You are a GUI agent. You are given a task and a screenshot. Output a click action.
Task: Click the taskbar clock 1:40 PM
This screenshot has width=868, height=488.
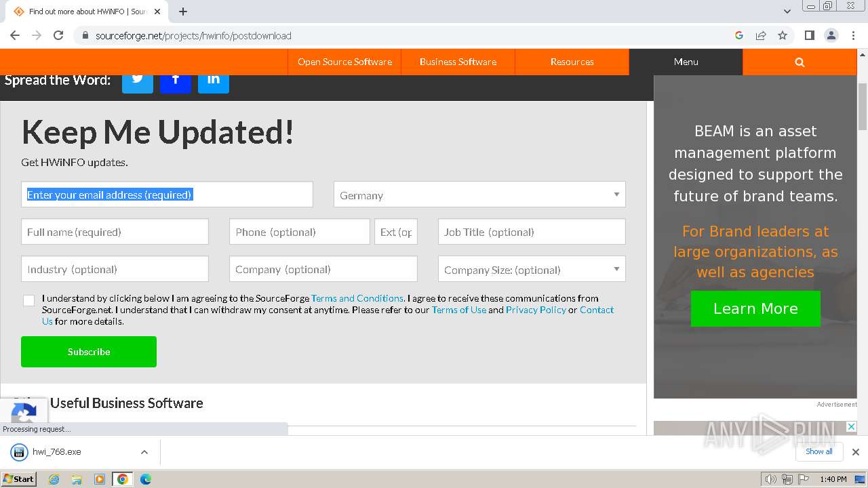(833, 479)
